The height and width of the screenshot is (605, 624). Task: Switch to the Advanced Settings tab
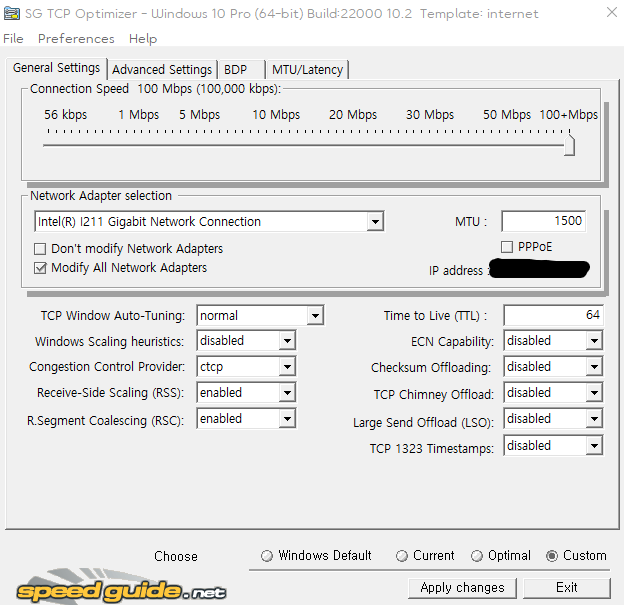[162, 70]
